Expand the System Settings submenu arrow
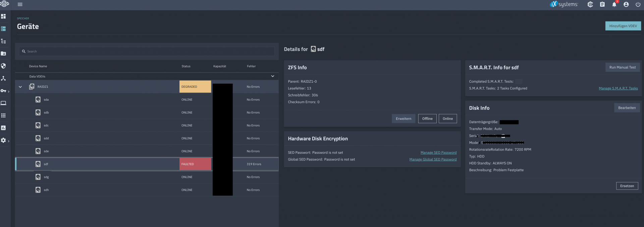This screenshot has height=227, width=644. coord(9,141)
